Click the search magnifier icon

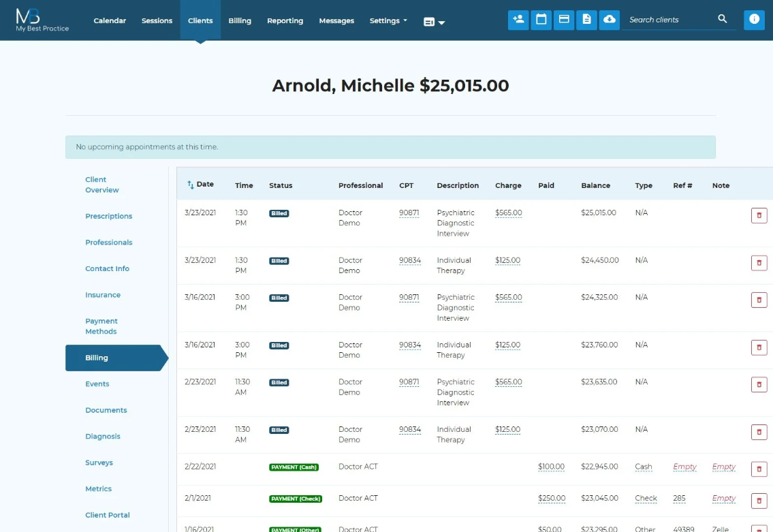click(722, 20)
